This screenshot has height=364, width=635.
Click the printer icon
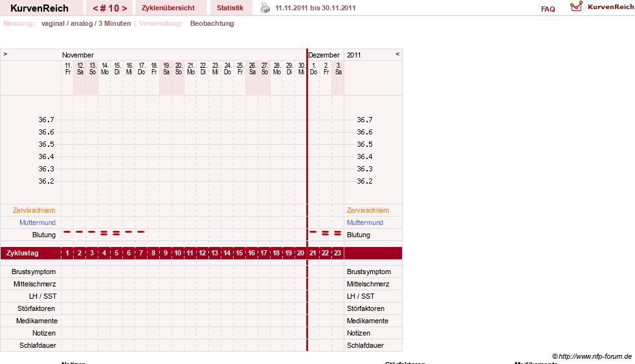click(265, 8)
